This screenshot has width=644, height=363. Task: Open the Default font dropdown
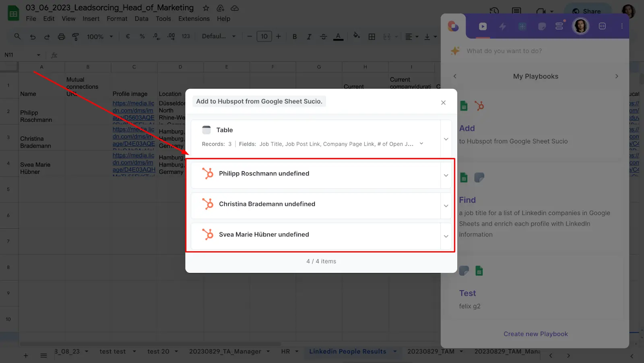point(219,36)
